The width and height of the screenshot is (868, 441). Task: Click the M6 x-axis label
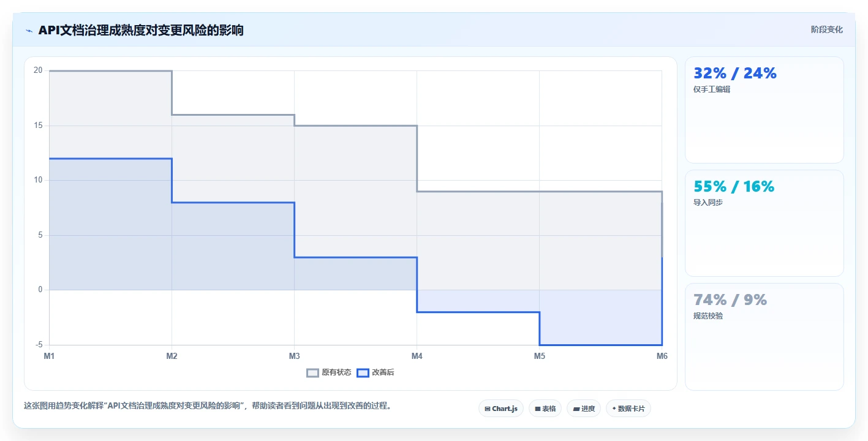662,356
